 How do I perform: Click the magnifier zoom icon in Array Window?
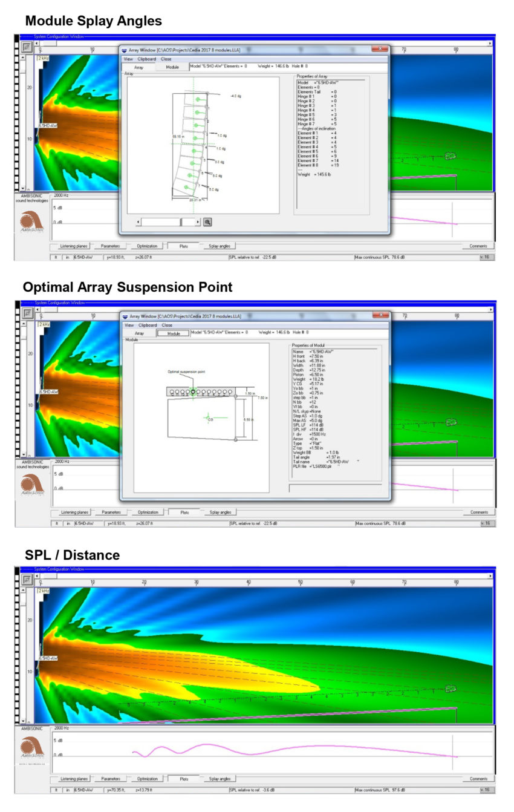click(x=207, y=222)
